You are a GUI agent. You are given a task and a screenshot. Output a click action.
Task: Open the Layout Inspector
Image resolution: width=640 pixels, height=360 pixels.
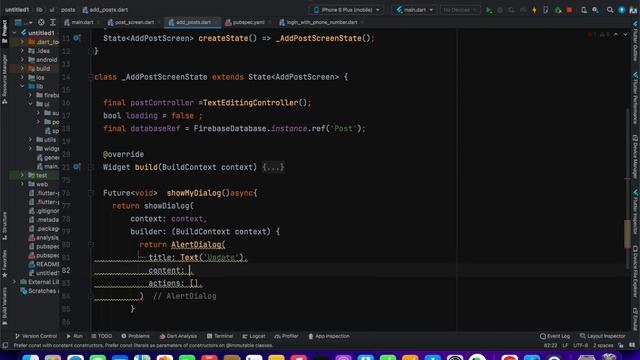pos(602,336)
